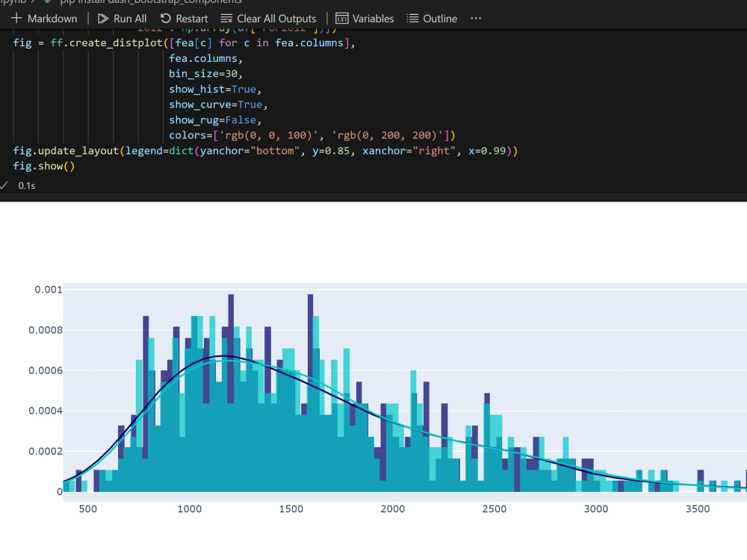Click the x-axis tick label 500

coord(87,509)
